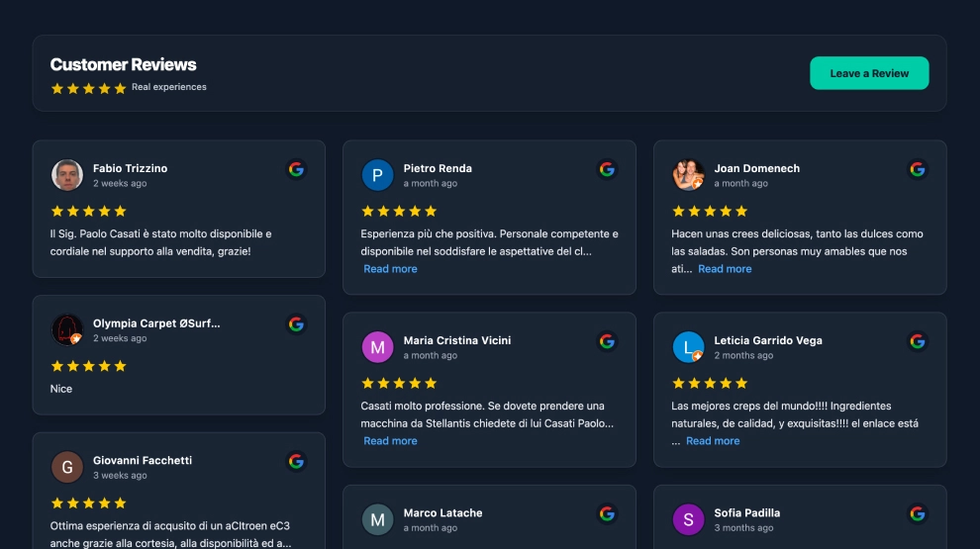
Task: Click '3 months ago' under Sofia Padilla
Action: [x=743, y=528]
